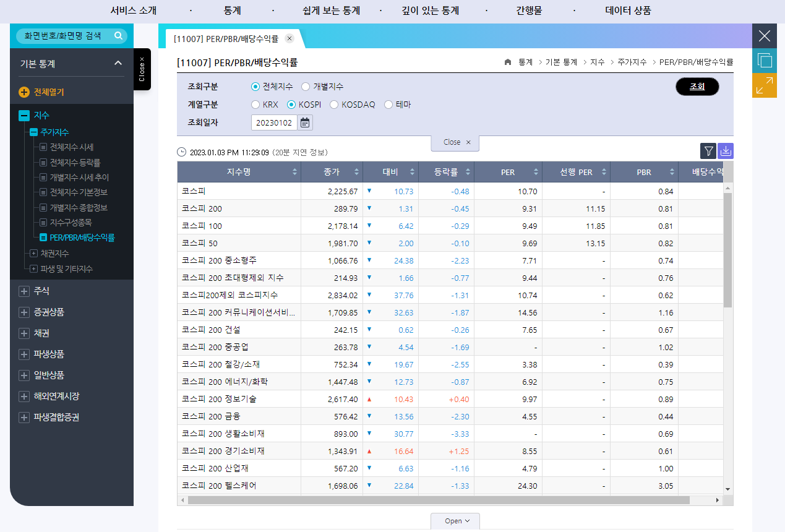
Task: Open 개별지수 시세 추이 in the tree
Action: (79, 177)
